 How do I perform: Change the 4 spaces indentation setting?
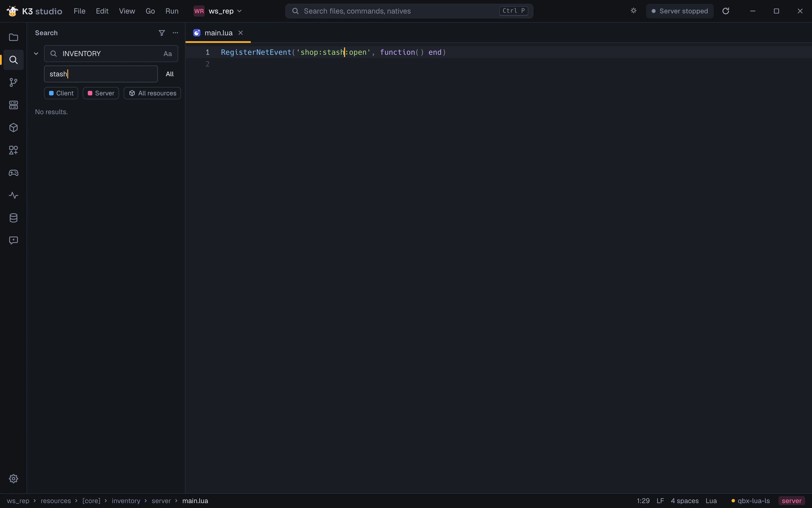685,501
